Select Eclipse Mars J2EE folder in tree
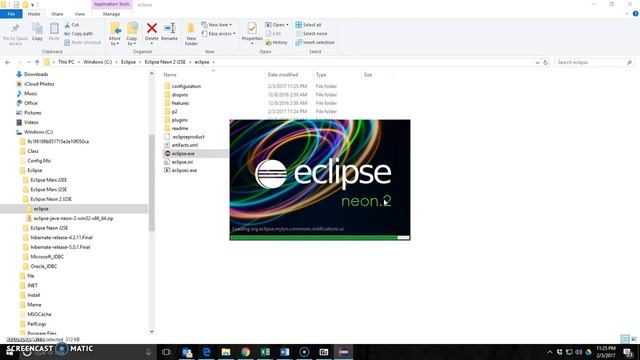Viewport: 640px width, 360px height. pyautogui.click(x=48, y=180)
